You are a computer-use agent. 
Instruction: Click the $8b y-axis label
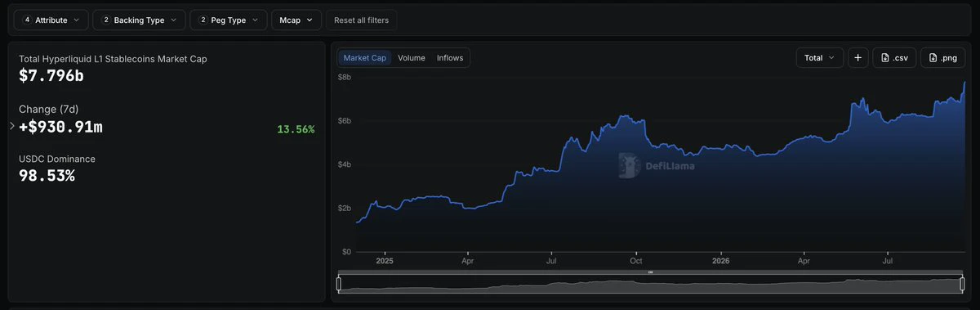345,77
